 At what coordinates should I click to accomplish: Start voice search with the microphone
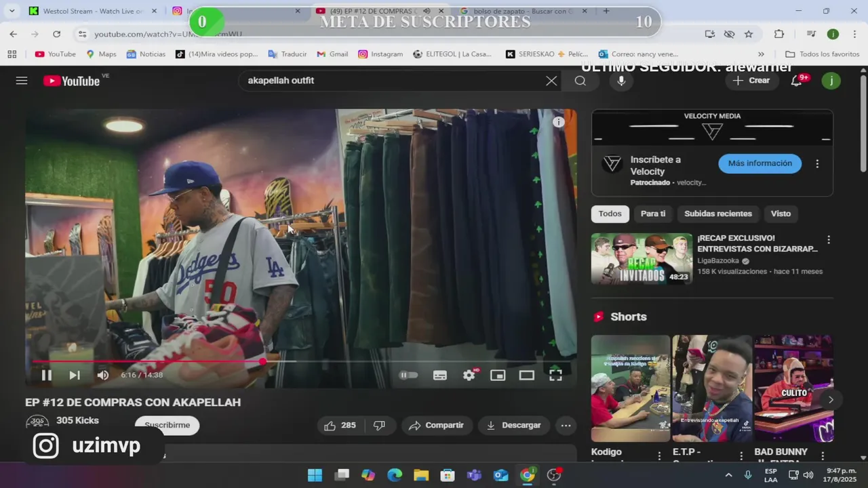pyautogui.click(x=621, y=81)
